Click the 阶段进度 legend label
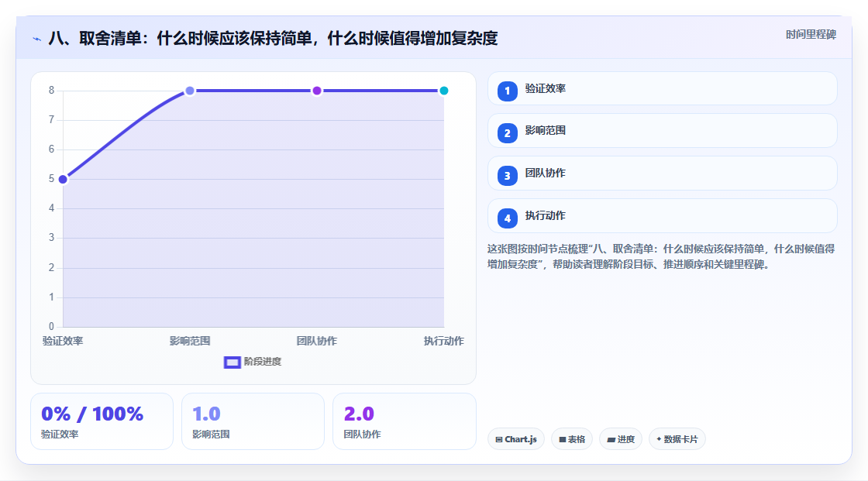 pos(263,362)
